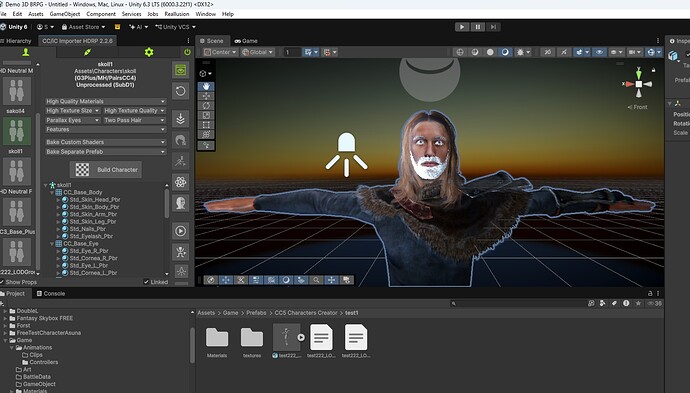Open High Texture Quality dropdown
The image size is (690, 393).
tap(135, 110)
